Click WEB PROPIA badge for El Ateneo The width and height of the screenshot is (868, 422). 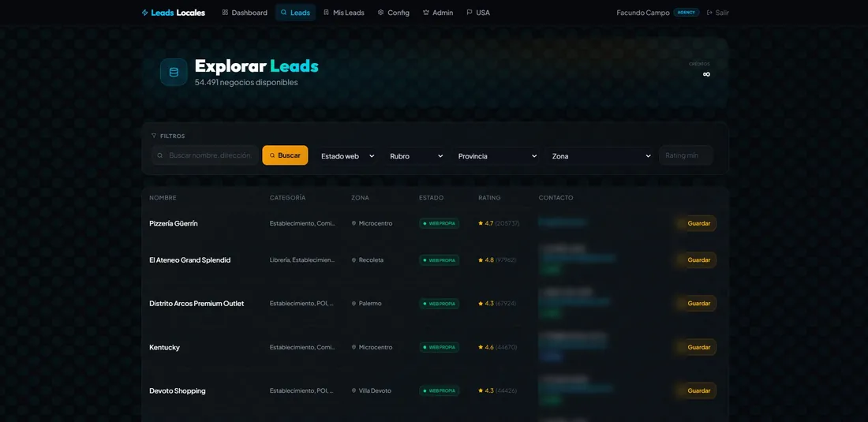tap(439, 260)
